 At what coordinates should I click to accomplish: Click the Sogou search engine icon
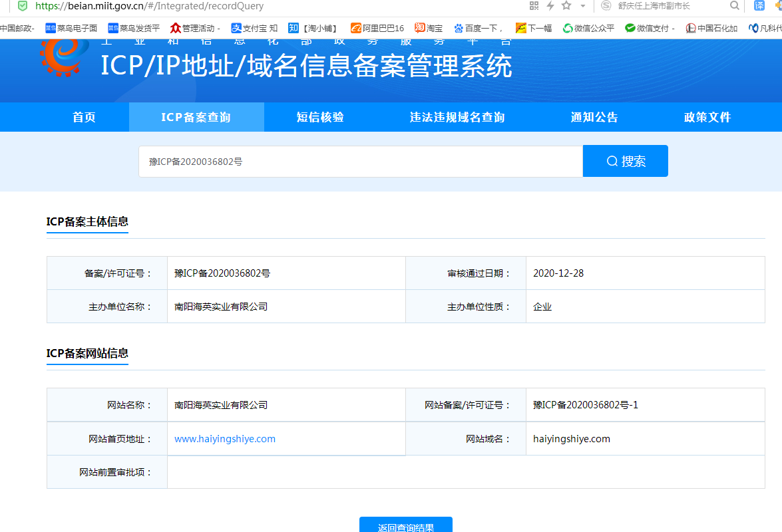(x=606, y=5)
